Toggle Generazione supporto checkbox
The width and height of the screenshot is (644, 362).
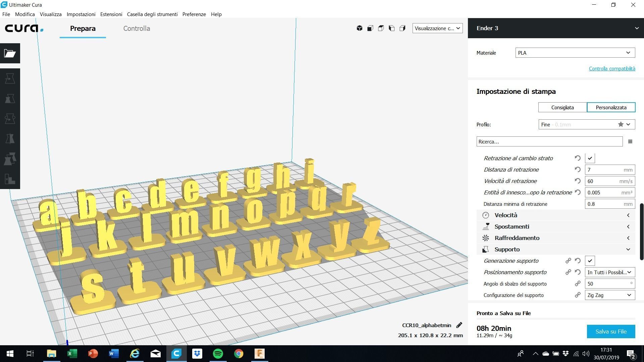tap(590, 261)
